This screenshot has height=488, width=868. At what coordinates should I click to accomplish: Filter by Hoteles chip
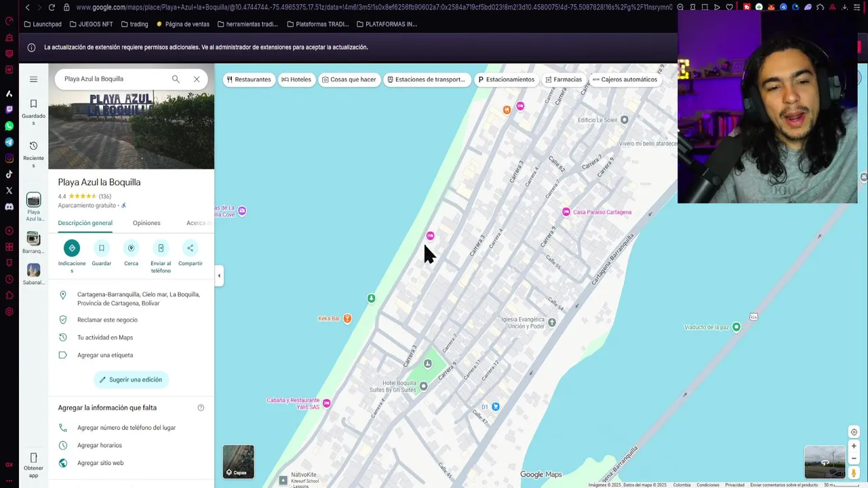pyautogui.click(x=296, y=79)
